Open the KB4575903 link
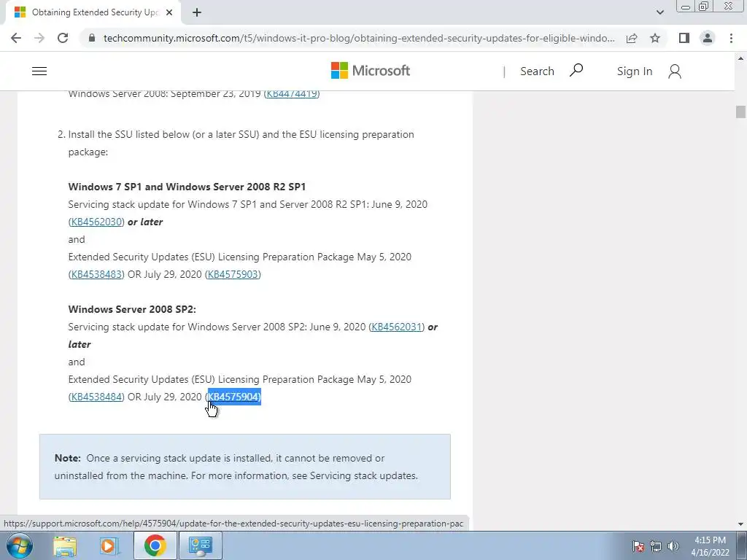Image resolution: width=747 pixels, height=560 pixels. click(x=233, y=274)
